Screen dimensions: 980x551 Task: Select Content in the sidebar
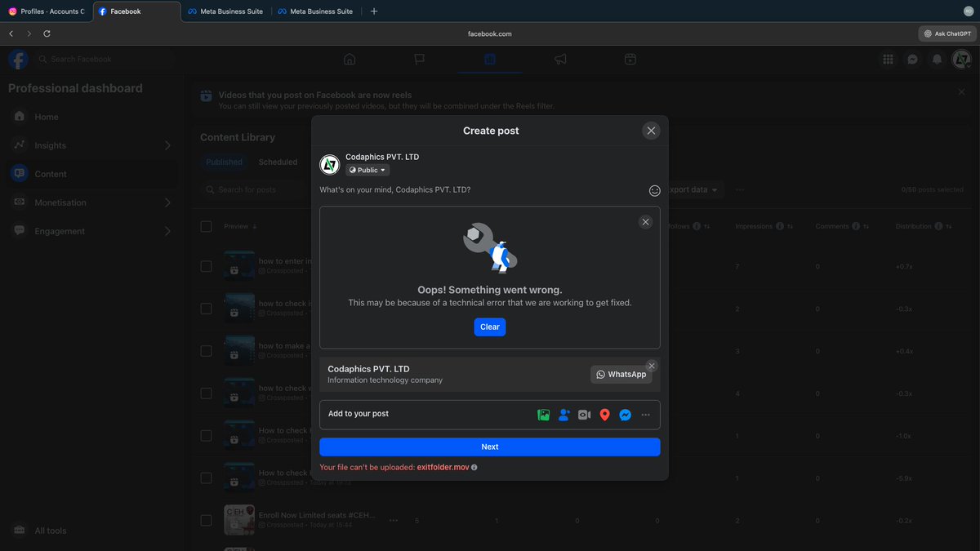(x=90, y=174)
